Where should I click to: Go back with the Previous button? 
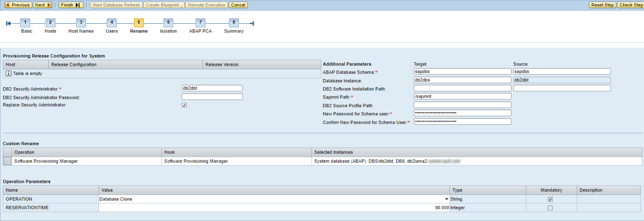17,5
